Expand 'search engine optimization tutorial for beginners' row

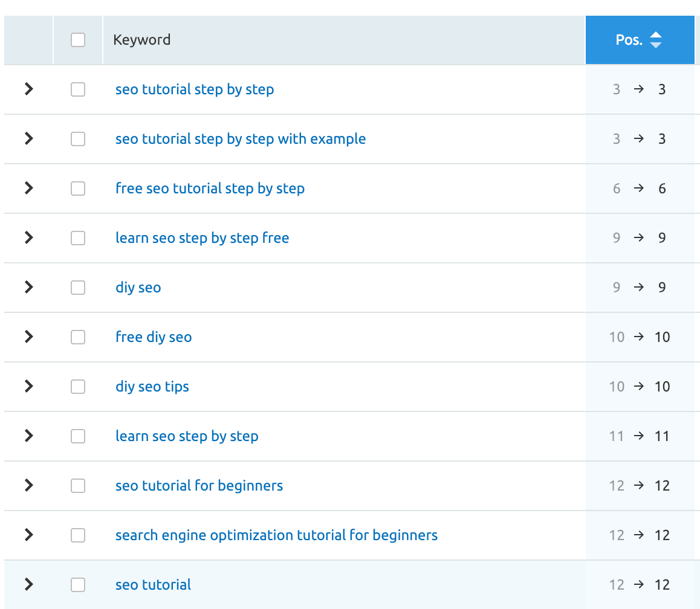click(x=28, y=535)
